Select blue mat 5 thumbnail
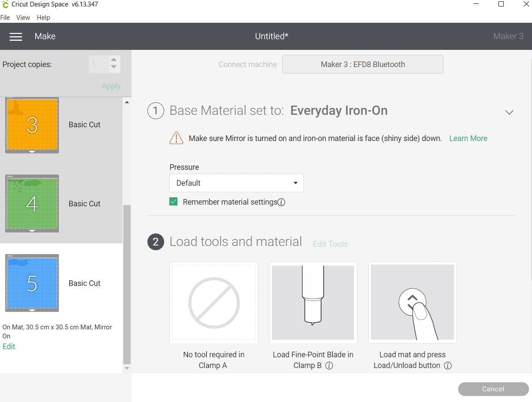532x402 pixels. point(32,283)
